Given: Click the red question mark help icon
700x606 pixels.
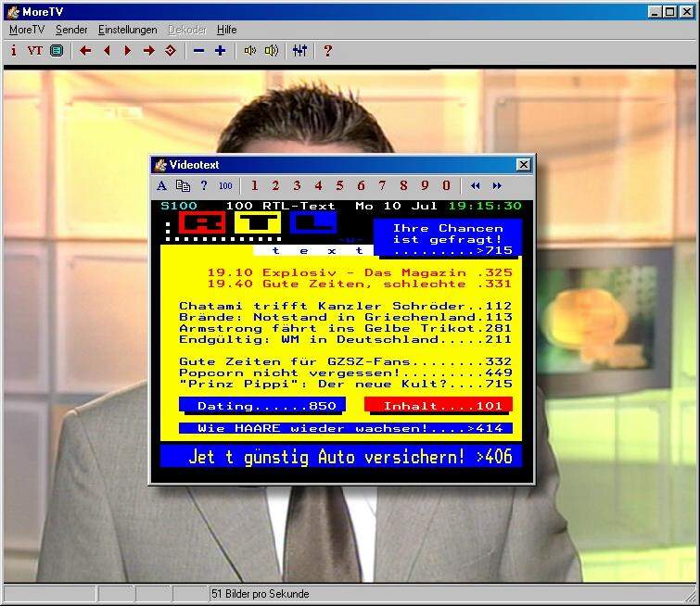Looking at the screenshot, I should pos(327,51).
